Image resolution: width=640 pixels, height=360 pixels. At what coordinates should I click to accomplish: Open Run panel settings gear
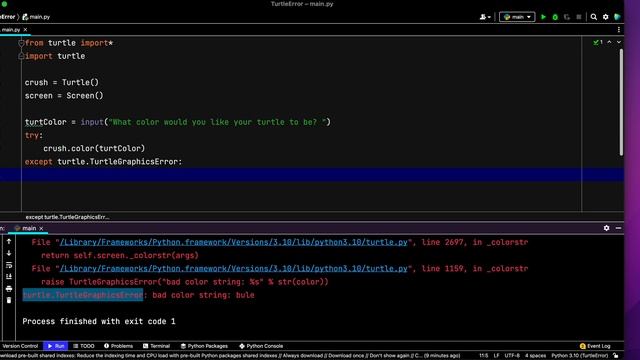pos(607,228)
